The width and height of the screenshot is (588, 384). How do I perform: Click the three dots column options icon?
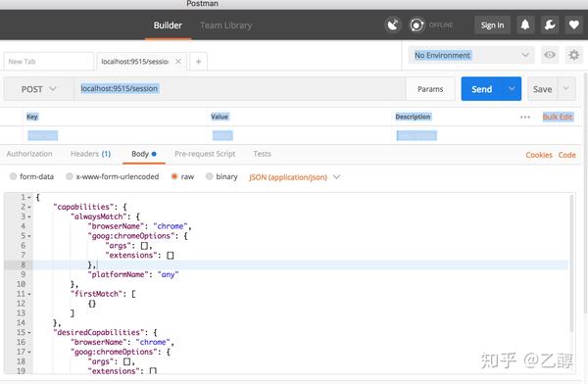point(525,117)
